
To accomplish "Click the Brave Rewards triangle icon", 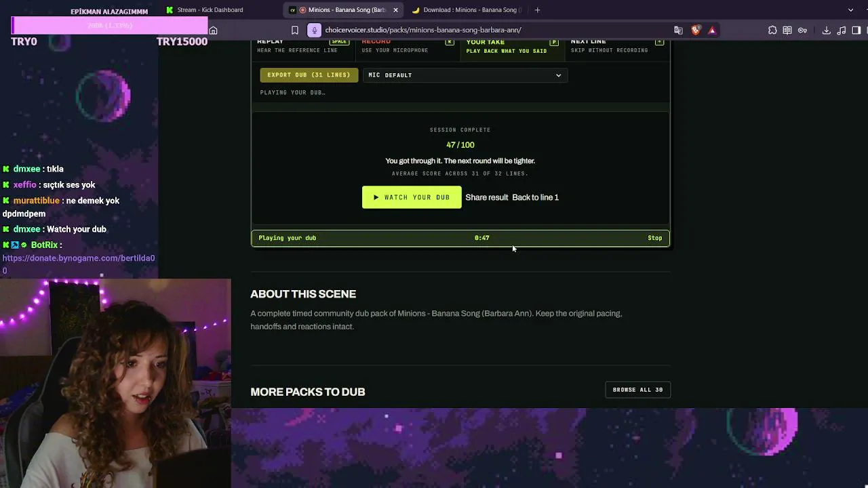I will tap(712, 30).
